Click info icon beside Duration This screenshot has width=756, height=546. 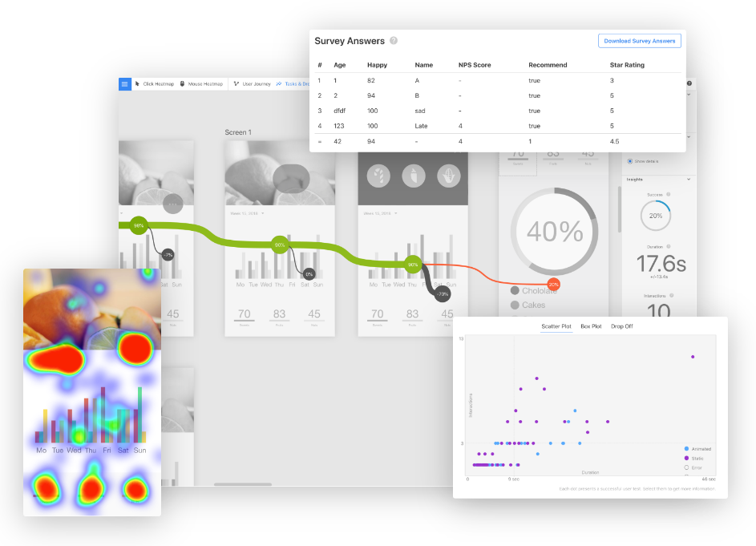669,246
